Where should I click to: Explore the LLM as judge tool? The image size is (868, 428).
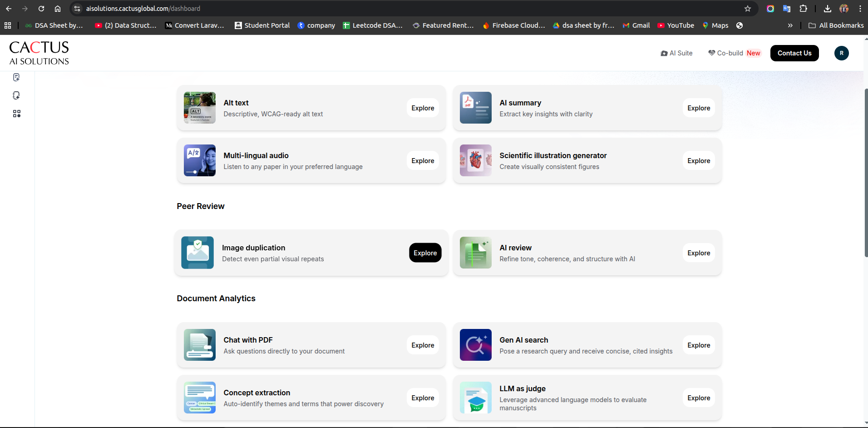click(x=698, y=398)
